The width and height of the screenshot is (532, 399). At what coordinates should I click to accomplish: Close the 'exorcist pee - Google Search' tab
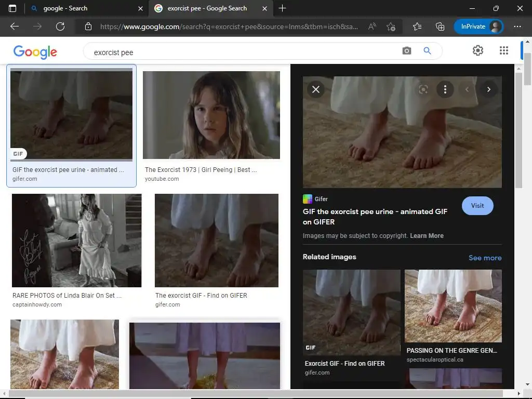click(264, 8)
